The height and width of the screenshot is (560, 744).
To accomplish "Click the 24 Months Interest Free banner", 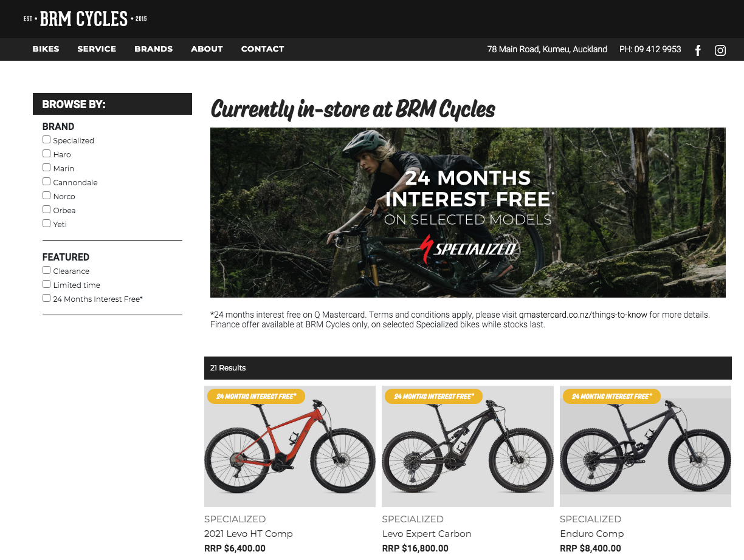I will tap(468, 213).
